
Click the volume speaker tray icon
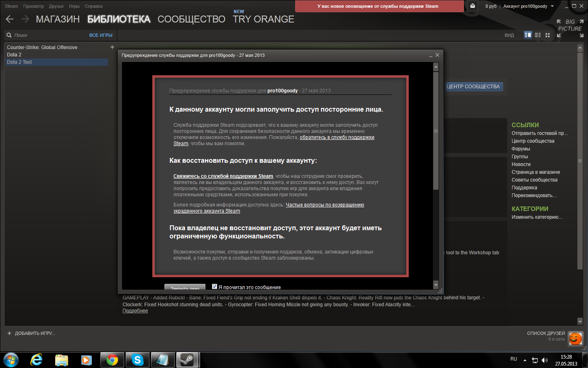click(x=545, y=360)
